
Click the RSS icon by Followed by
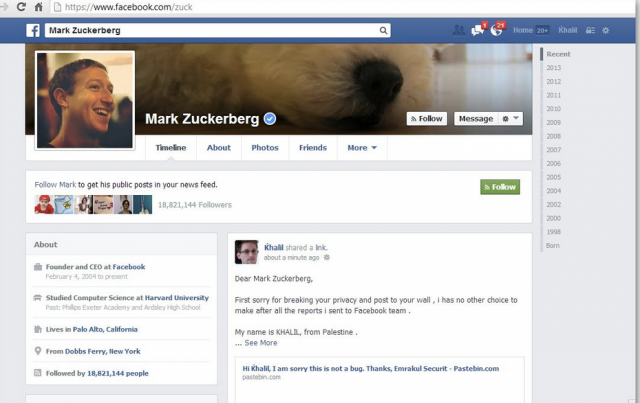38,373
